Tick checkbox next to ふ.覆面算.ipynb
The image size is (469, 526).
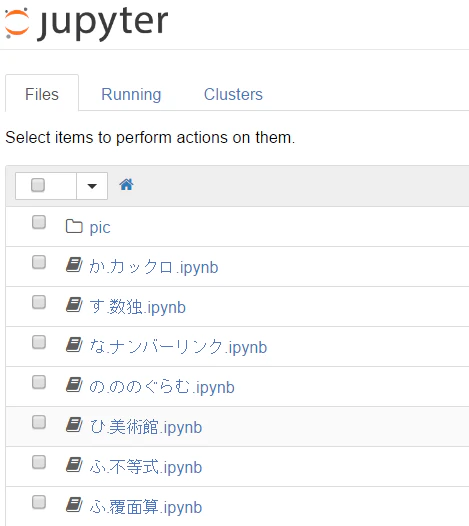(x=39, y=502)
